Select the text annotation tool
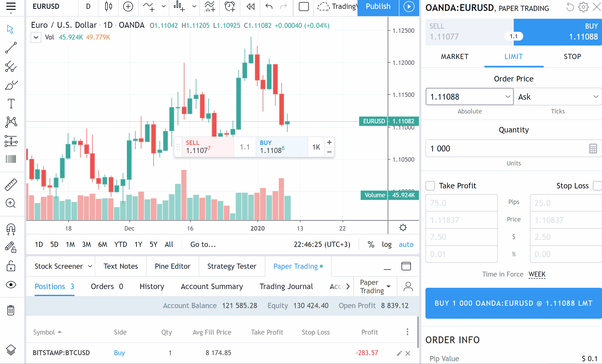The height and width of the screenshot is (364, 602). click(11, 104)
